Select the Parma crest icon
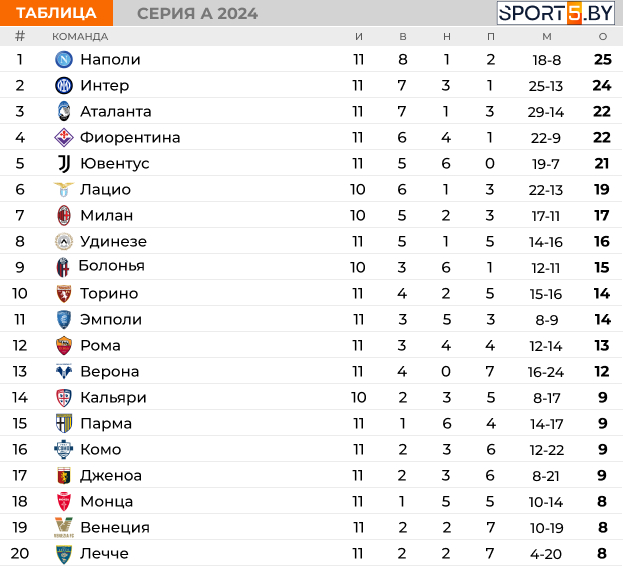Screen dimensions: 623x566 click(64, 423)
